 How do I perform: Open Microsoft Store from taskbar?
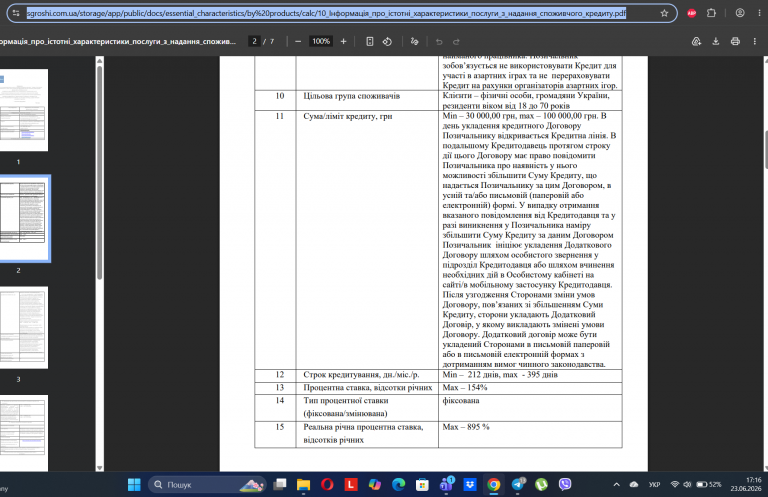422,485
